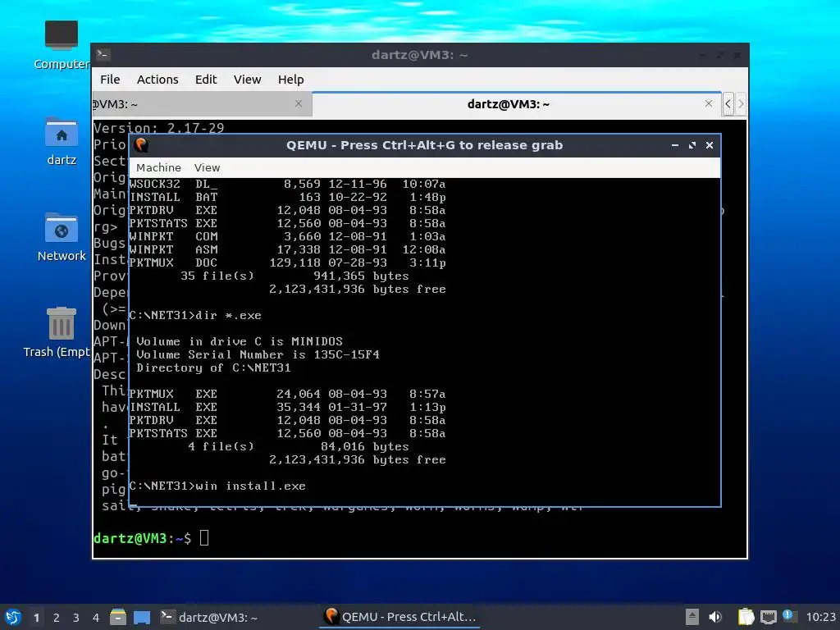The width and height of the screenshot is (840, 630).
Task: Open the Help menu in terminal
Action: click(291, 80)
